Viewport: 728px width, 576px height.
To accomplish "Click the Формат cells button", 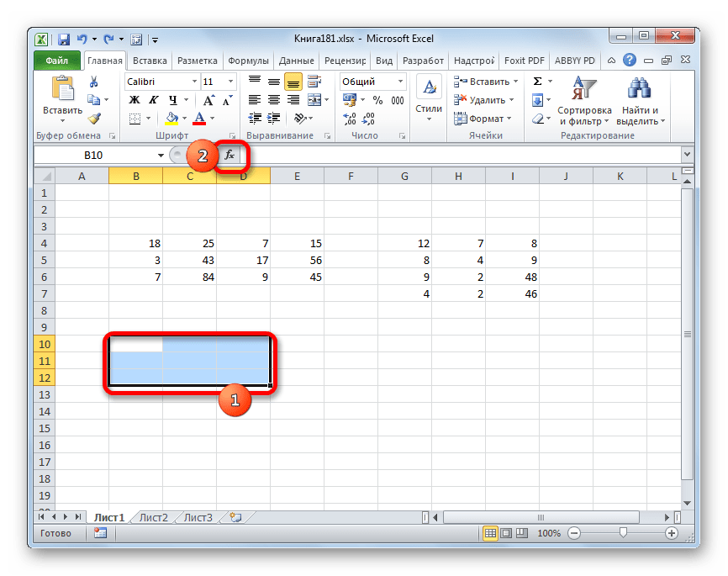I will (485, 119).
